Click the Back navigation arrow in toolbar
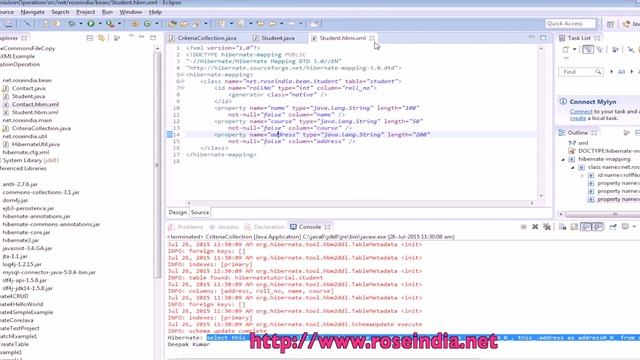 272,24
